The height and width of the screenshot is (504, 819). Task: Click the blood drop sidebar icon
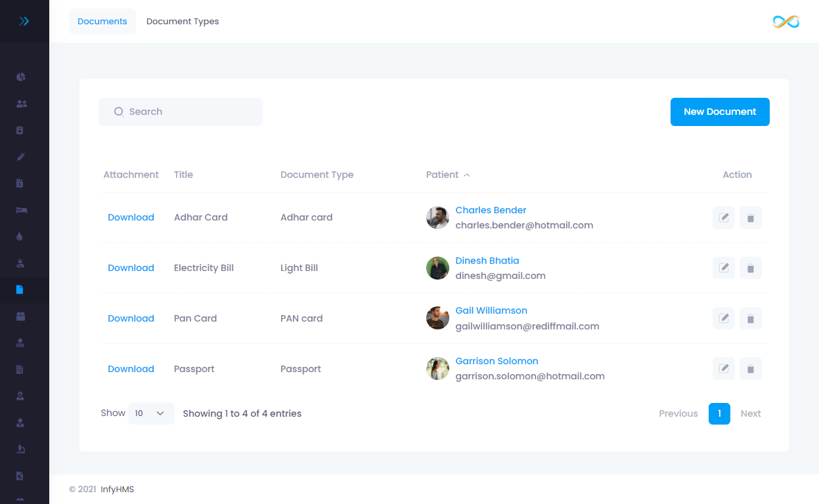click(x=20, y=236)
